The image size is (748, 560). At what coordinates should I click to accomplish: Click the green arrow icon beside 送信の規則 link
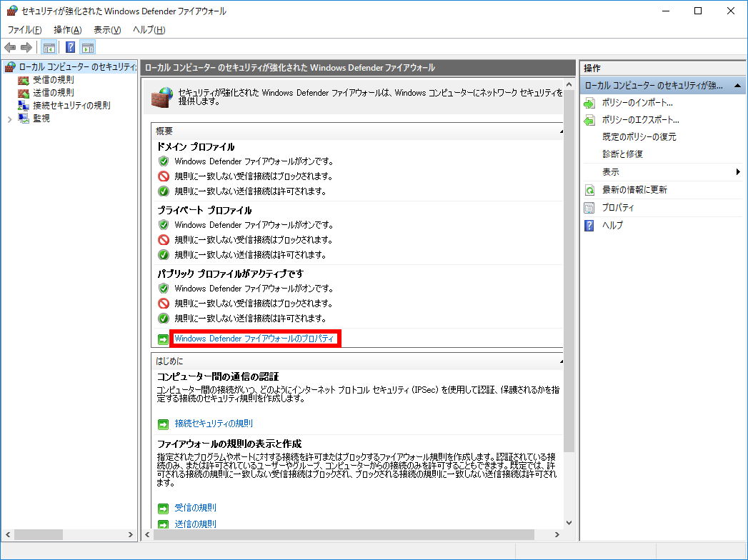tap(163, 524)
